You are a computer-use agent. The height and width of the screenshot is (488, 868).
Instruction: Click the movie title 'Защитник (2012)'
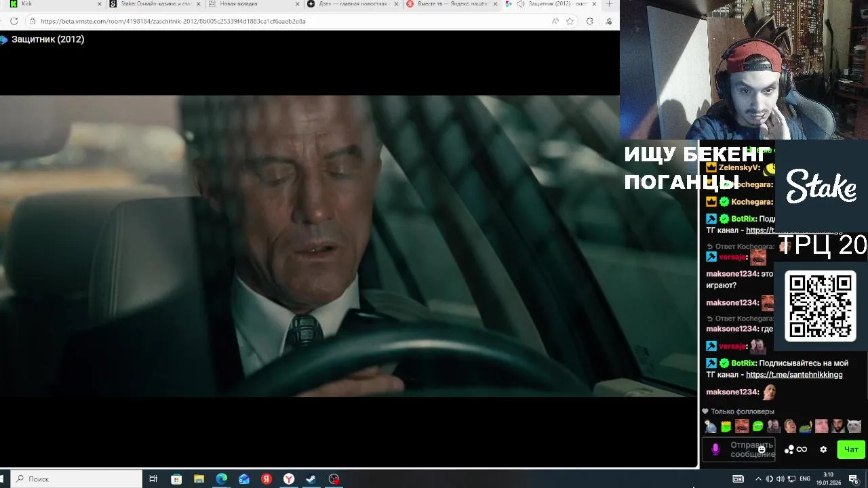tap(47, 39)
